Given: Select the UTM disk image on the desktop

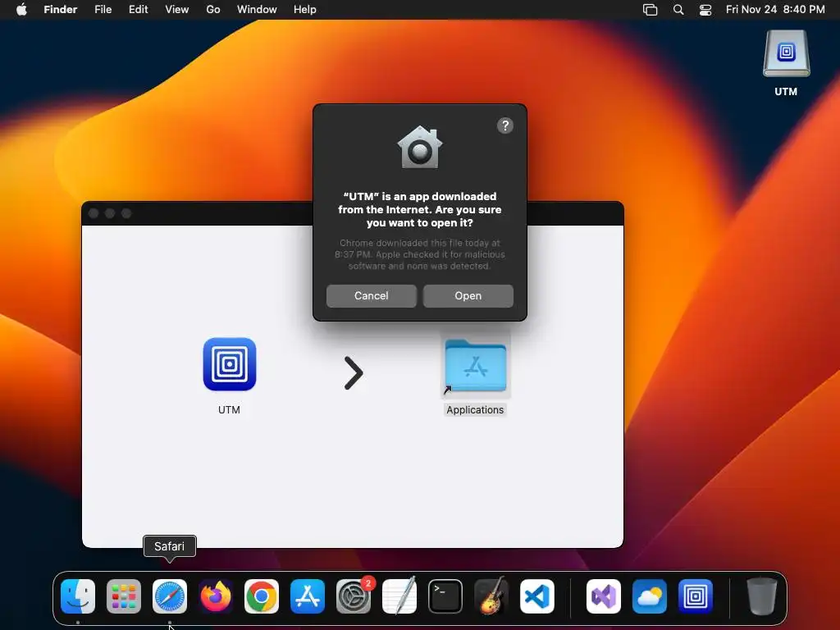Looking at the screenshot, I should [x=787, y=54].
